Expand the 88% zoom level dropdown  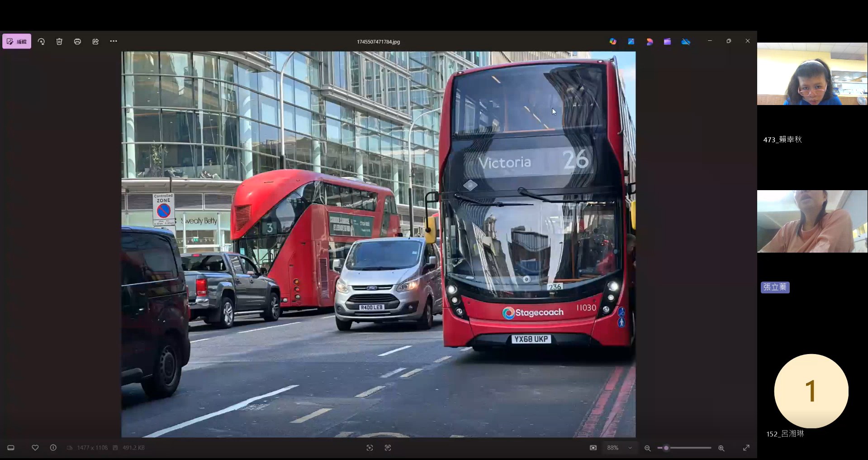click(630, 448)
